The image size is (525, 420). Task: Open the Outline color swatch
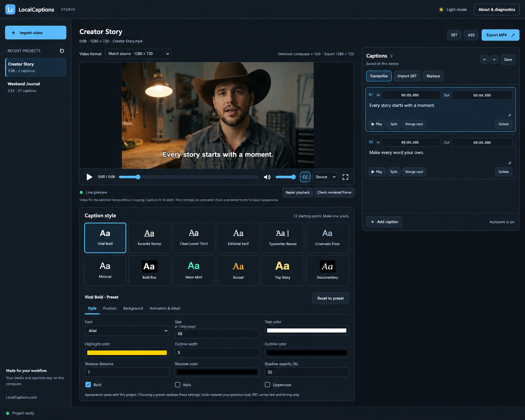[307, 353]
